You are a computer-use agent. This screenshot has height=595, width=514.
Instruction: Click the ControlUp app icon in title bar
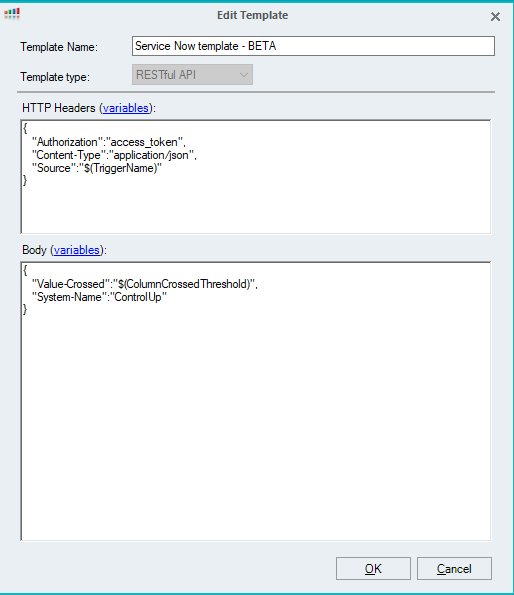[12, 14]
